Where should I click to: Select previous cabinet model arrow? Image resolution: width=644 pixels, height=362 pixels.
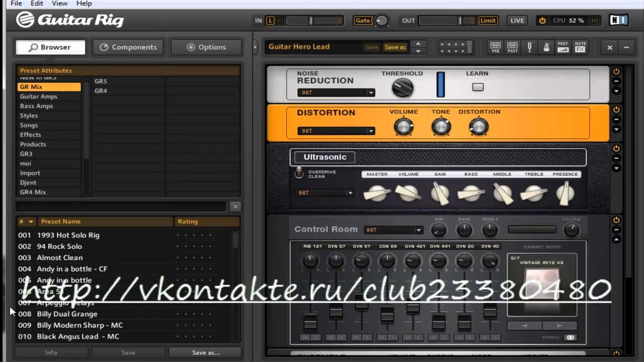click(x=525, y=326)
